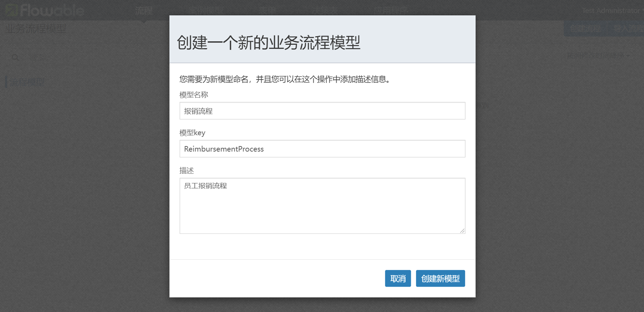Click the 模型名称 field containing 报销流程
The width and height of the screenshot is (644, 312).
point(322,111)
